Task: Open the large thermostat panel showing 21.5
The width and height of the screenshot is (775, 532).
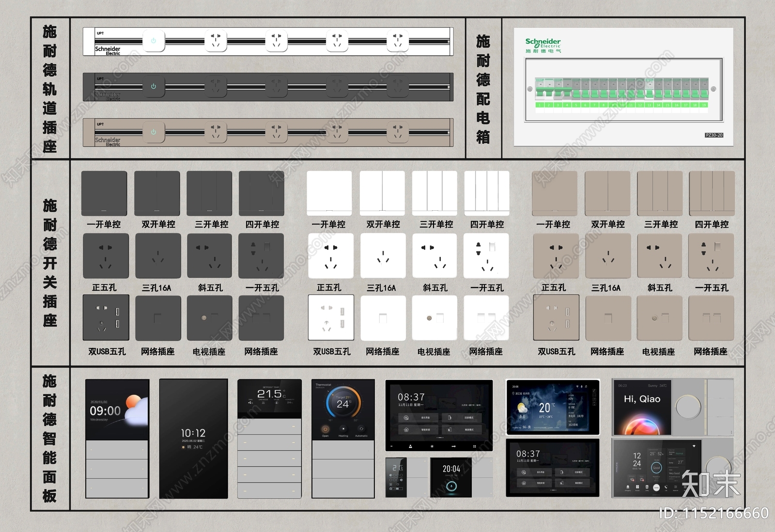Action: point(269,438)
